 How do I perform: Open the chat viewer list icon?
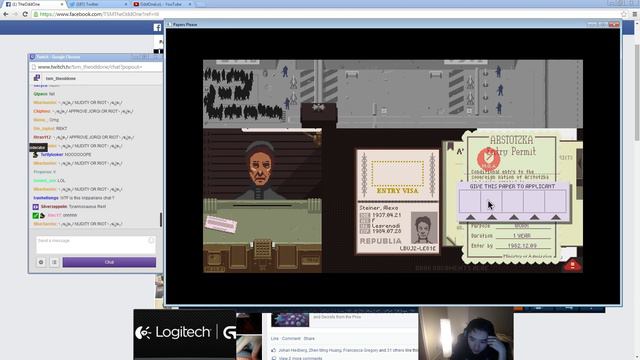point(54,262)
